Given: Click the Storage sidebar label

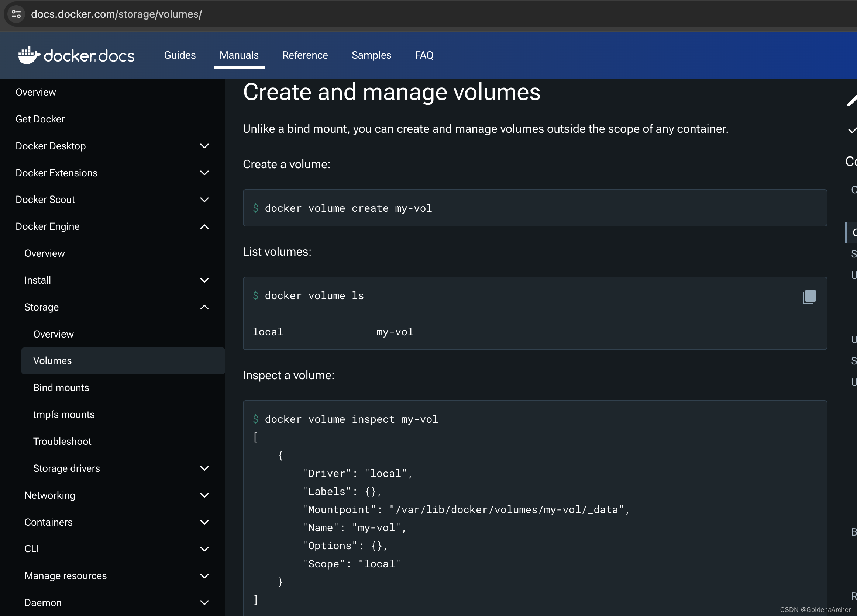Looking at the screenshot, I should click(x=42, y=307).
